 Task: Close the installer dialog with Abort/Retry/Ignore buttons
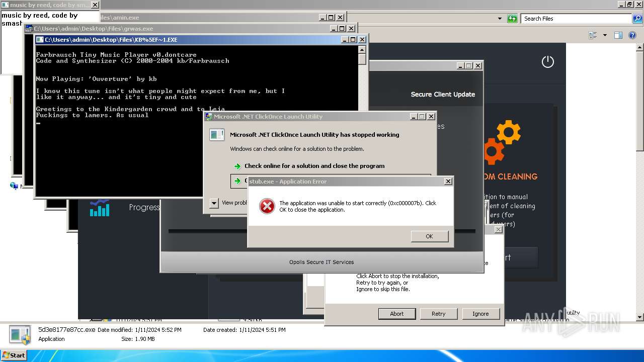[498, 229]
